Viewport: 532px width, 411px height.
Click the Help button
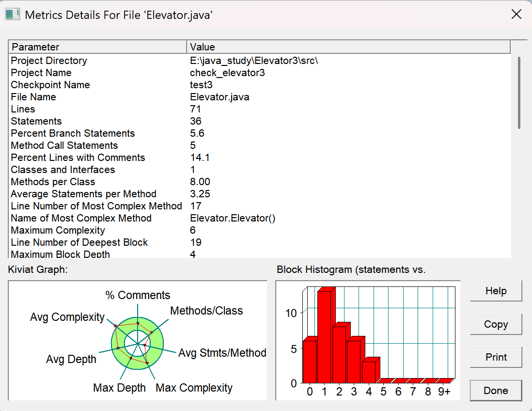pyautogui.click(x=496, y=291)
